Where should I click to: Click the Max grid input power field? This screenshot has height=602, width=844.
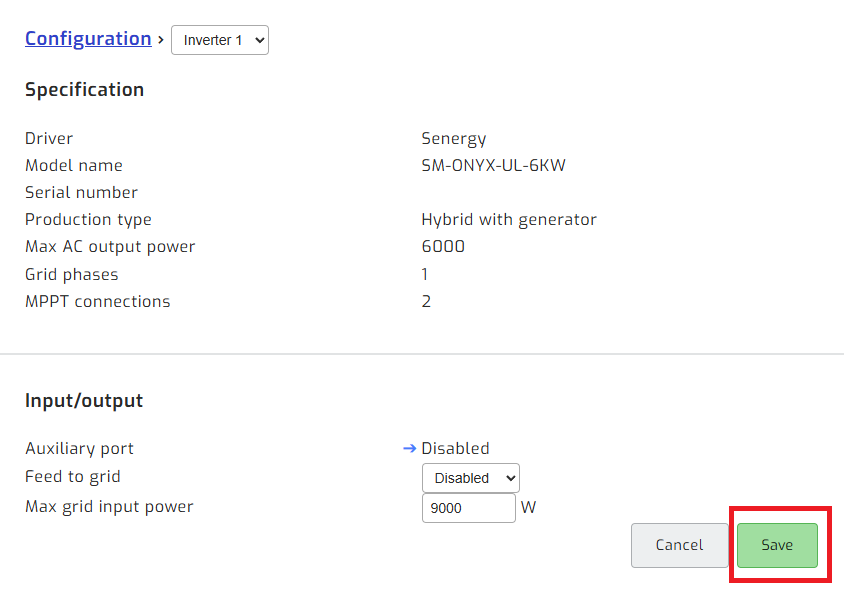tap(468, 507)
